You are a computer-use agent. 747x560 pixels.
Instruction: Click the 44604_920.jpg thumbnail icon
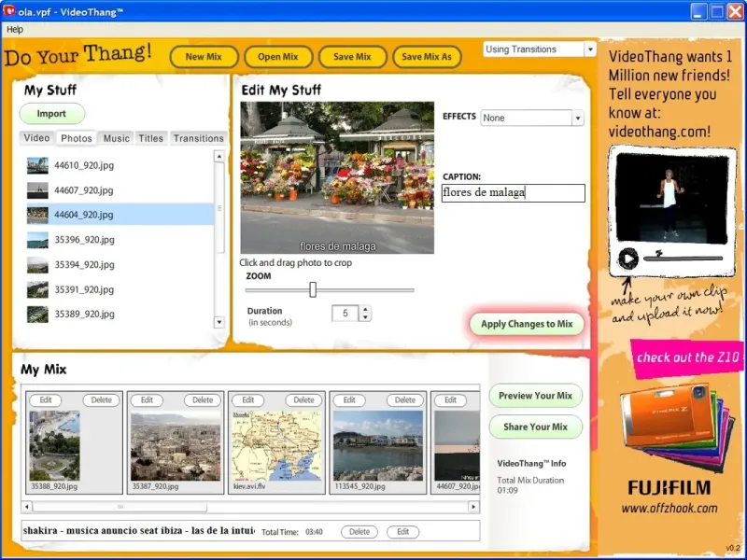click(37, 215)
